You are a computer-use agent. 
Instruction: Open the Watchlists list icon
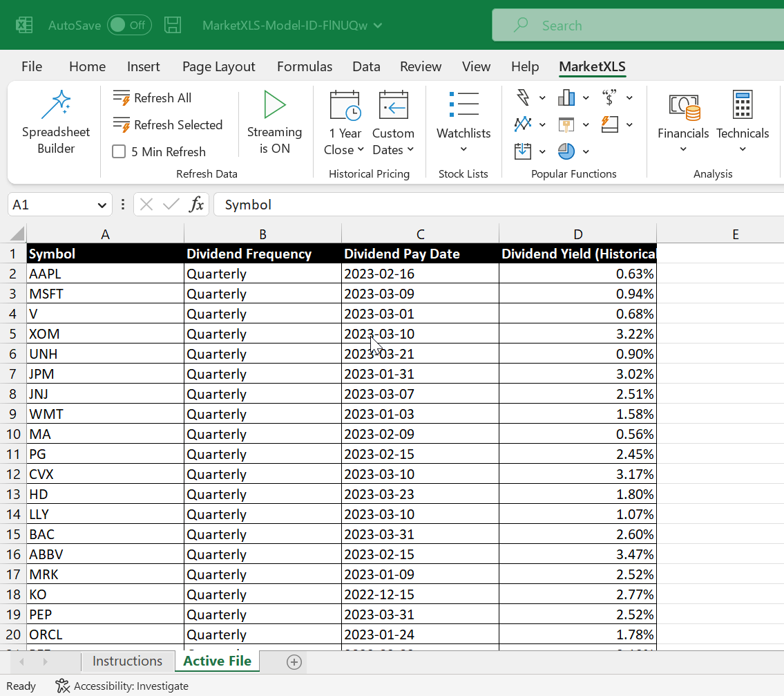[x=463, y=104]
